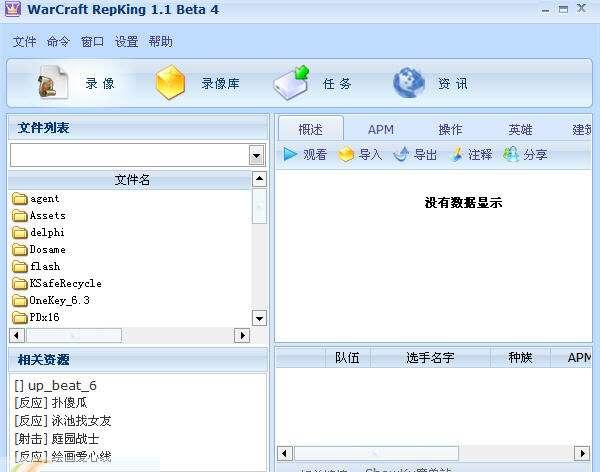
Task: Select the 英雄 heroes tab
Action: tap(520, 129)
